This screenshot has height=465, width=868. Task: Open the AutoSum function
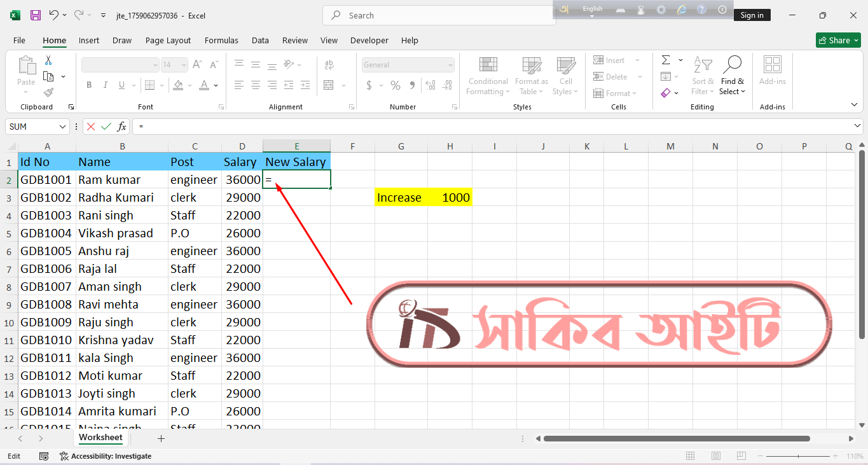[666, 59]
